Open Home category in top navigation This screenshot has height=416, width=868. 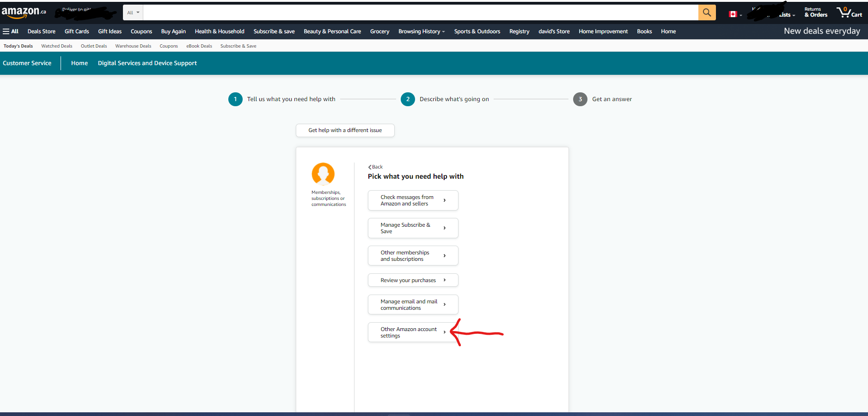click(x=668, y=31)
